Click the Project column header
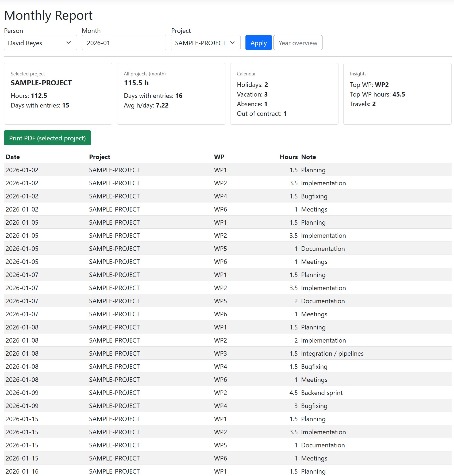The width and height of the screenshot is (454, 476). pyautogui.click(x=99, y=157)
